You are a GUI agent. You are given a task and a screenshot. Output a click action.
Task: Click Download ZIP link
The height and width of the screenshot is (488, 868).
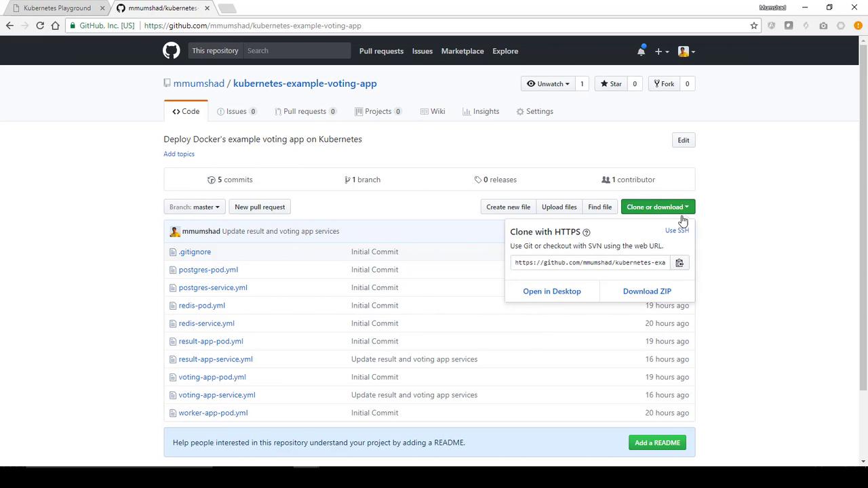(647, 291)
